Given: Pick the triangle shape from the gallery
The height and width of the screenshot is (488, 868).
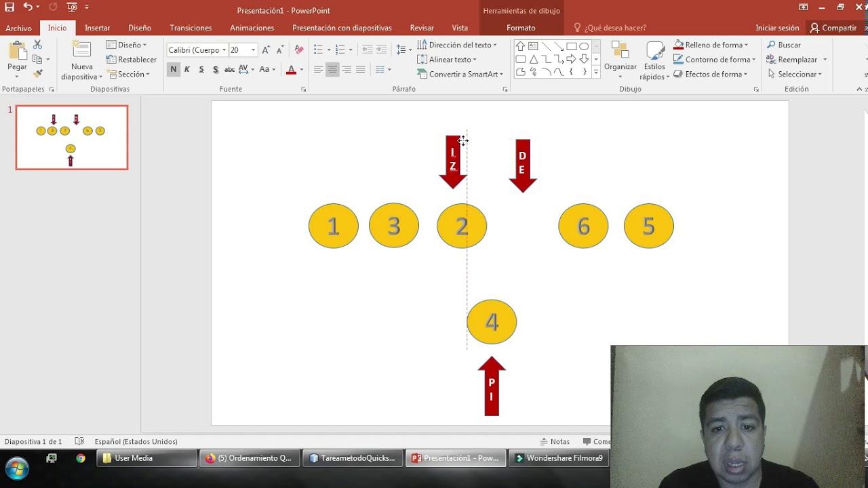Looking at the screenshot, I should click(x=533, y=60).
